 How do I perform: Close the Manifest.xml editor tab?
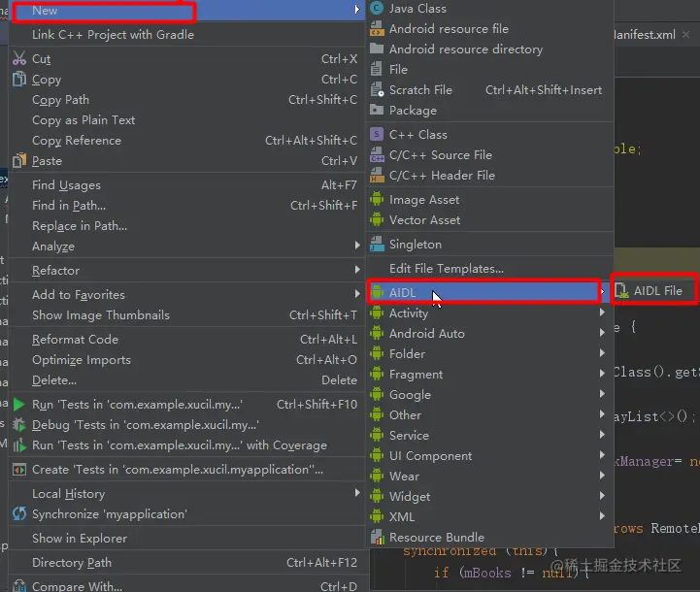[x=686, y=34]
